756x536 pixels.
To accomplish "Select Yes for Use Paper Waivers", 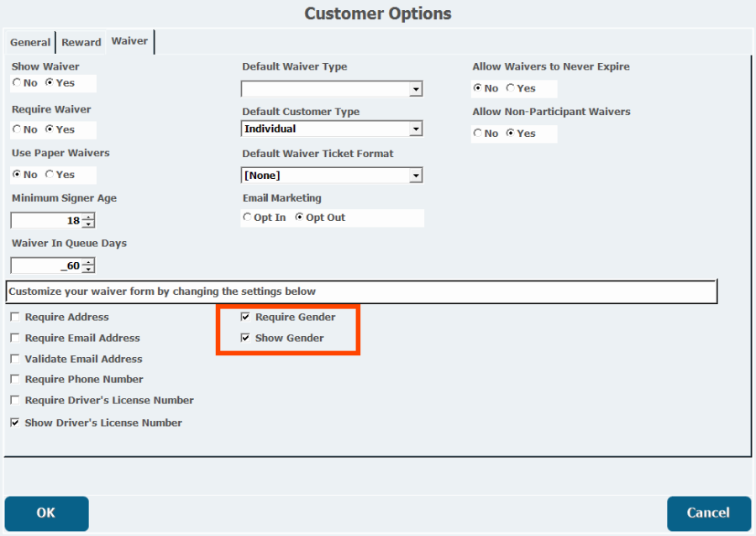I will (x=50, y=175).
